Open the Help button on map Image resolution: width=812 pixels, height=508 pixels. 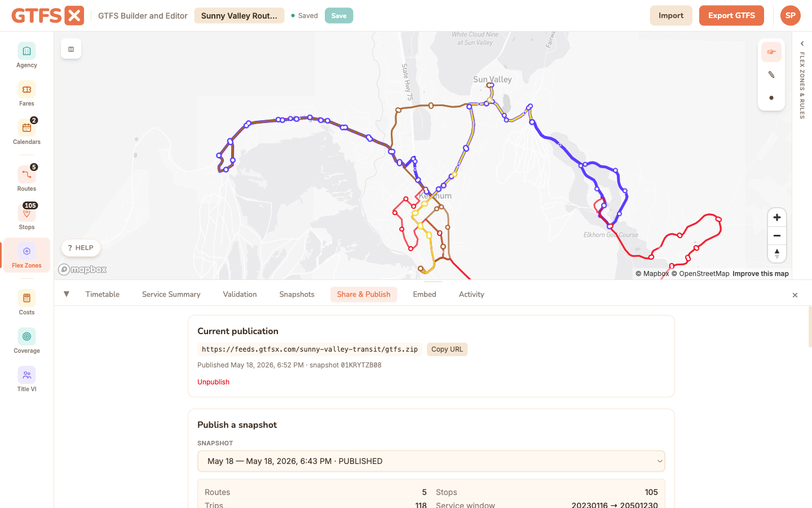click(x=81, y=248)
